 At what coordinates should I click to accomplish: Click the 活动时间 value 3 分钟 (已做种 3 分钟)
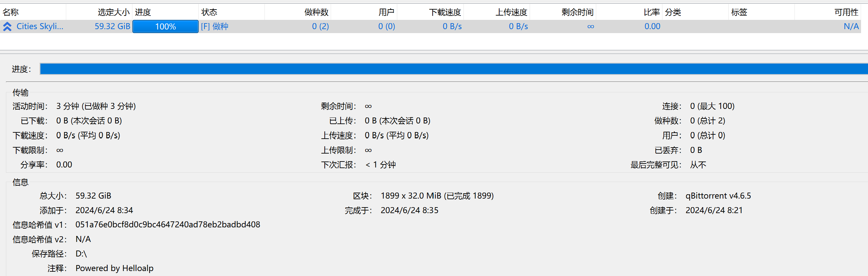(x=96, y=106)
